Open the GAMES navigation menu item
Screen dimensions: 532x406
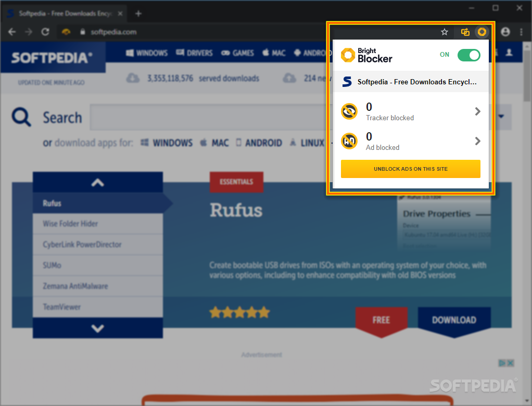pyautogui.click(x=237, y=53)
